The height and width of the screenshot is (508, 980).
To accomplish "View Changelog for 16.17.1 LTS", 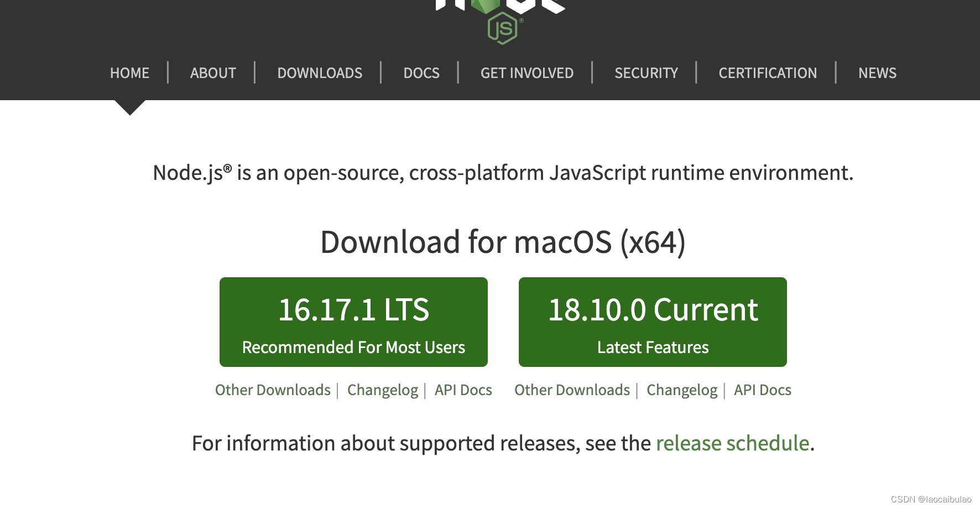I will pyautogui.click(x=383, y=390).
